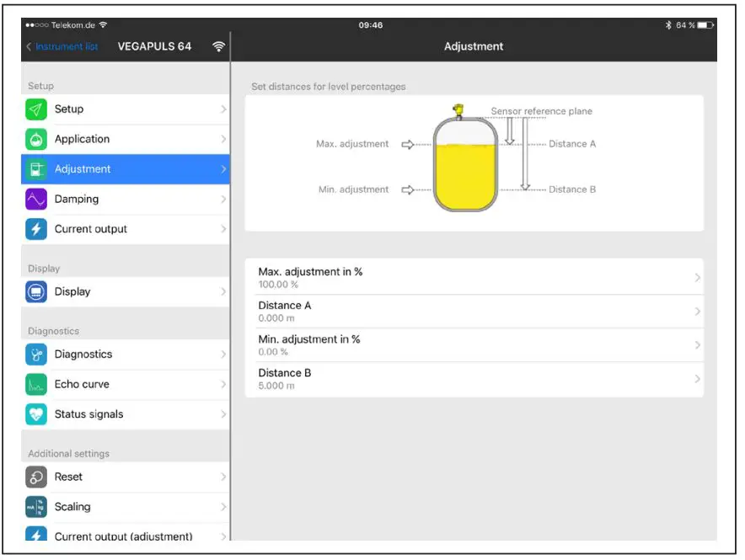Screen dimensions: 745x560
Task: Click the VEGAPULS 64 device title
Action: pos(154,46)
